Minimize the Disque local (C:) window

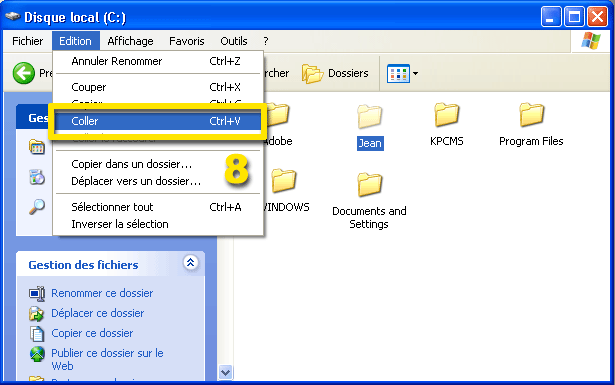[x=550, y=17]
